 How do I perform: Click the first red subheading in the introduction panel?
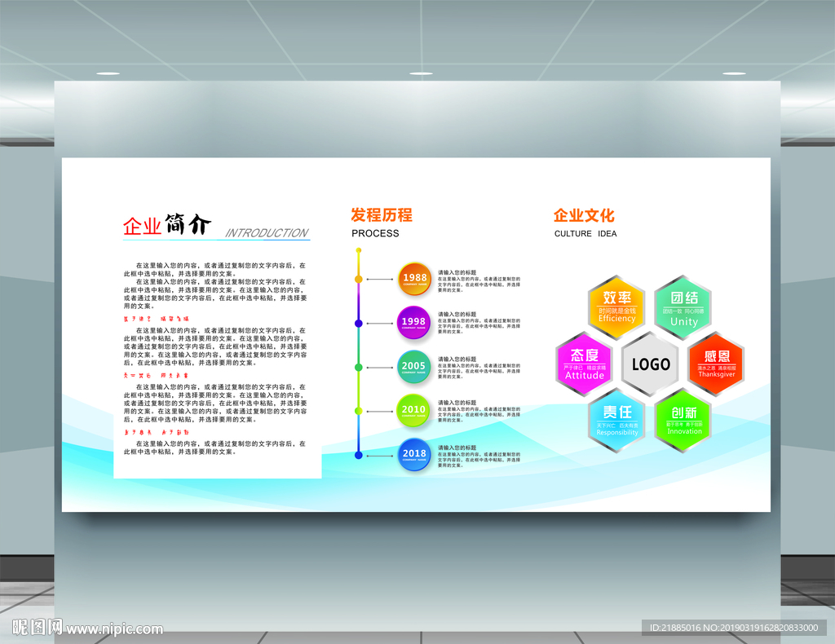(156, 319)
